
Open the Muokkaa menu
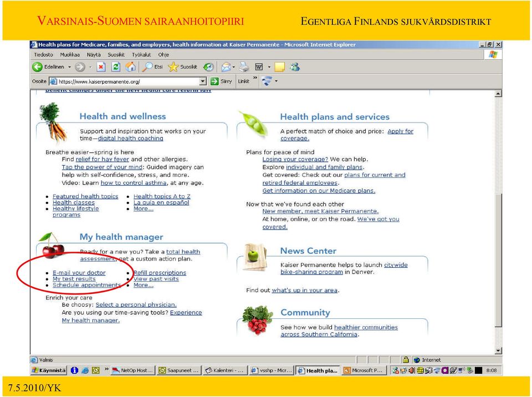point(70,55)
